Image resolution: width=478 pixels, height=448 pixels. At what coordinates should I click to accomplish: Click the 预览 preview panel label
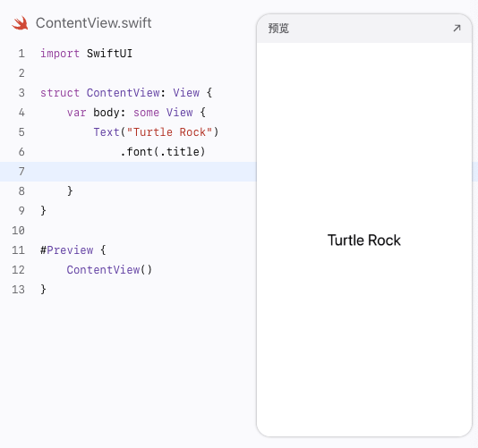pos(278,29)
